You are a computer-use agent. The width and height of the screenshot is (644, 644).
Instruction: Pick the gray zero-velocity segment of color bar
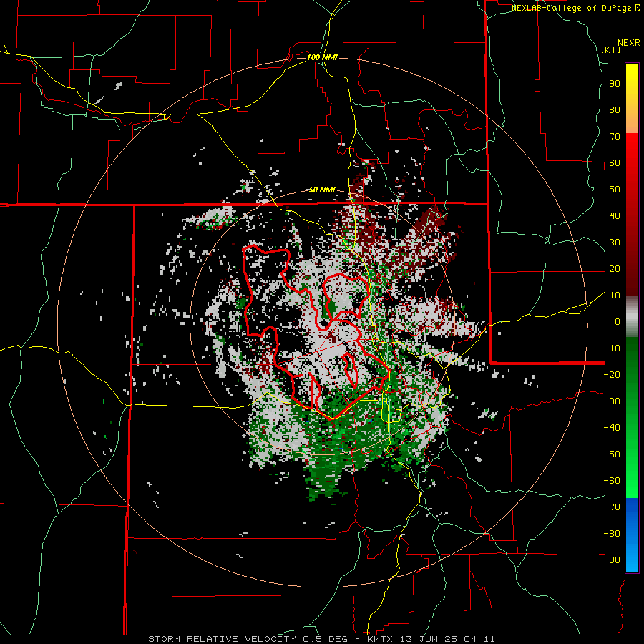(632, 317)
